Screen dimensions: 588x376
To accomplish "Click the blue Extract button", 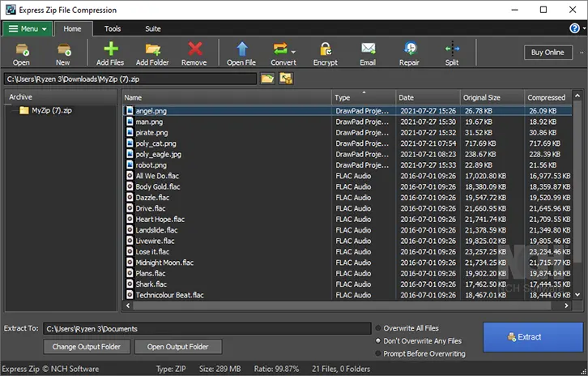I will tap(532, 337).
